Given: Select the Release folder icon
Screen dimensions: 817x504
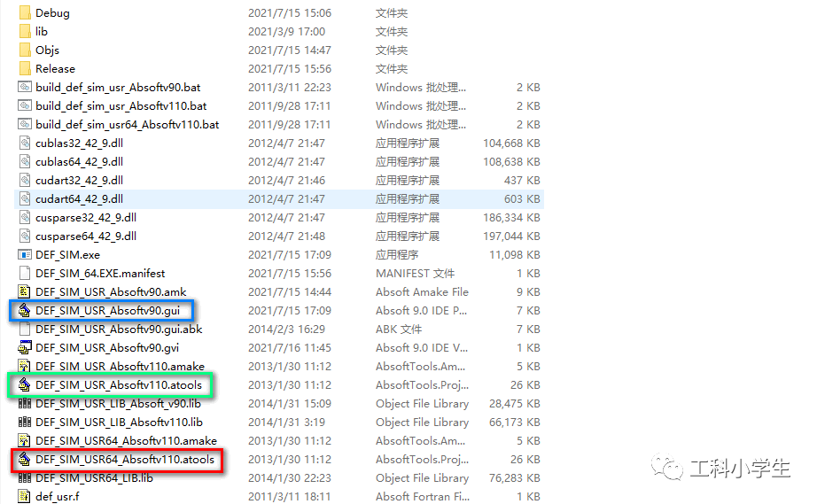Looking at the screenshot, I should pos(25,69).
